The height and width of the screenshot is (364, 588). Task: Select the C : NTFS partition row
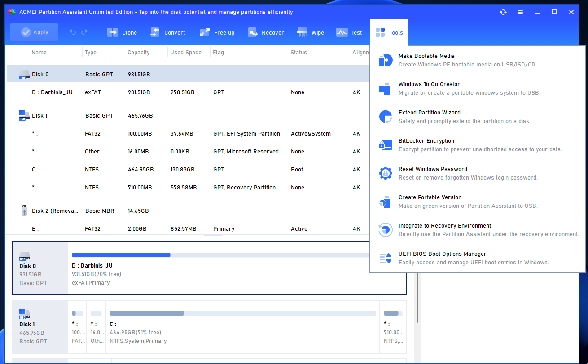[189, 169]
